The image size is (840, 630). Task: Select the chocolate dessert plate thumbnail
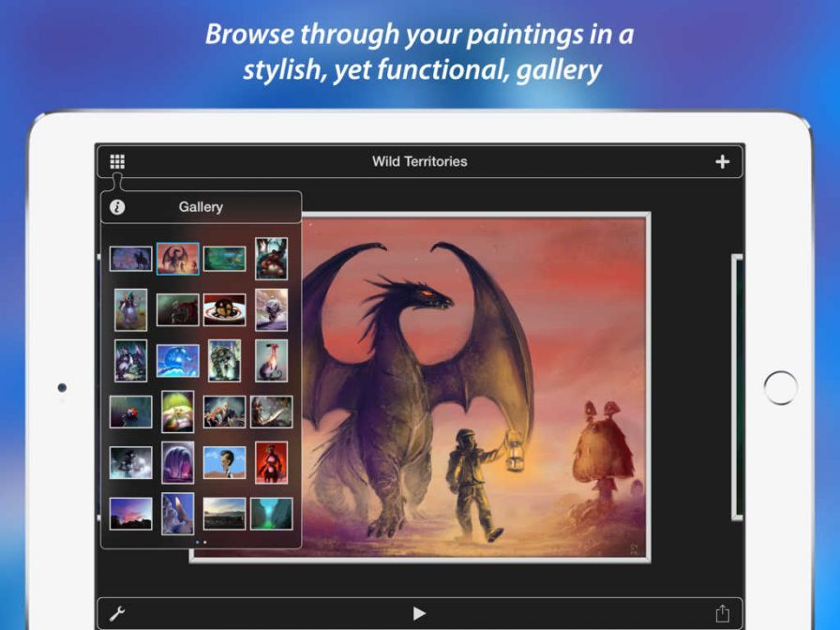[227, 307]
